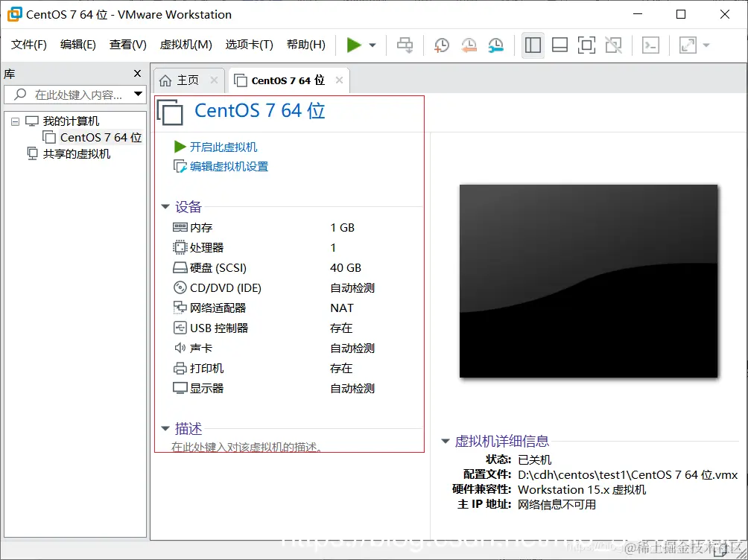Select 共享的虚拟机 in the library tree
The width and height of the screenshot is (748, 560).
[x=76, y=154]
